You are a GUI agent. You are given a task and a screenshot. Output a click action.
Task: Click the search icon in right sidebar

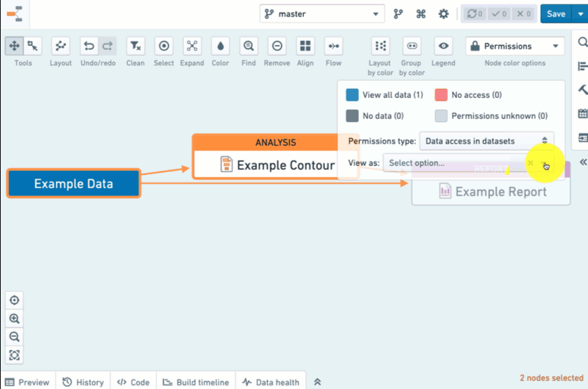582,42
